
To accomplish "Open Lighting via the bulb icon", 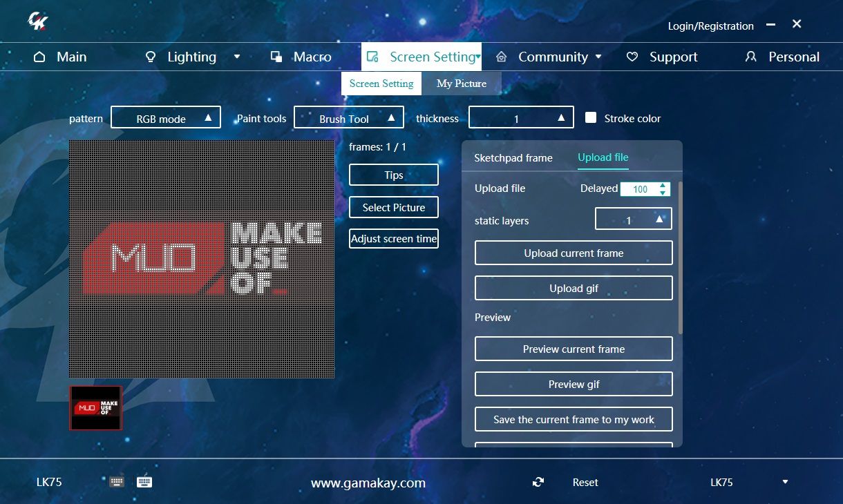I will 151,57.
